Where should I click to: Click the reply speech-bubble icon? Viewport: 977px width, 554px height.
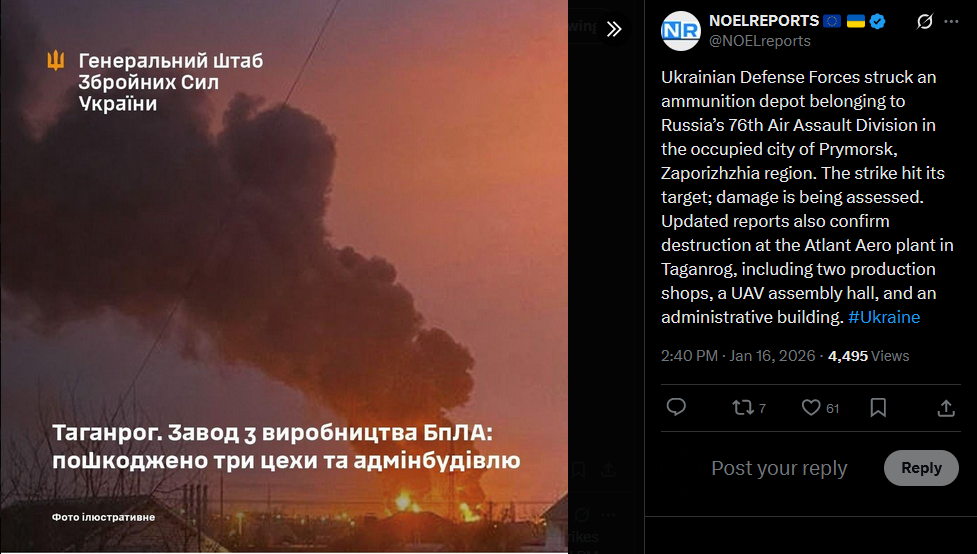click(x=676, y=408)
